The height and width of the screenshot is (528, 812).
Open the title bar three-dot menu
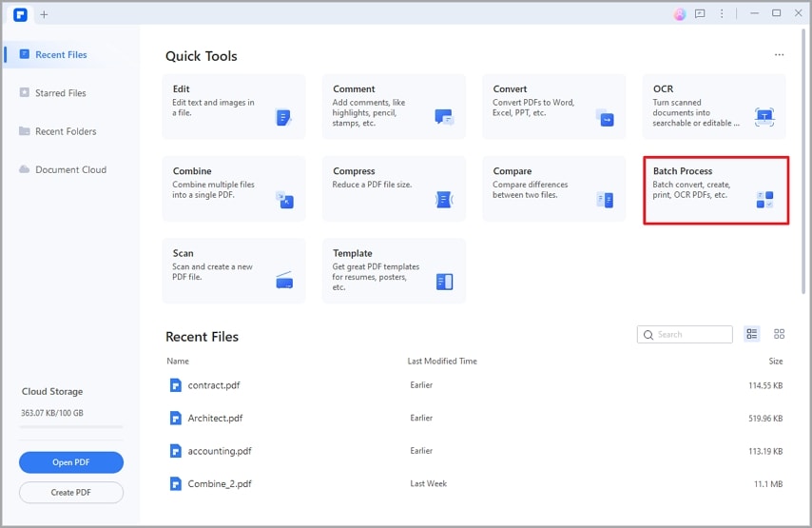coord(722,14)
